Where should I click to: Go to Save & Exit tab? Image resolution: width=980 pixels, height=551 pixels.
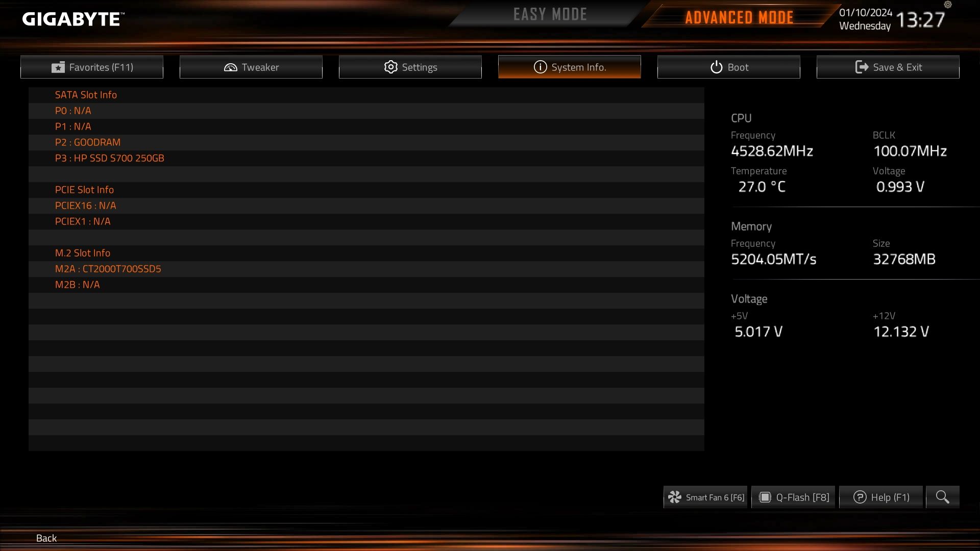(x=888, y=67)
